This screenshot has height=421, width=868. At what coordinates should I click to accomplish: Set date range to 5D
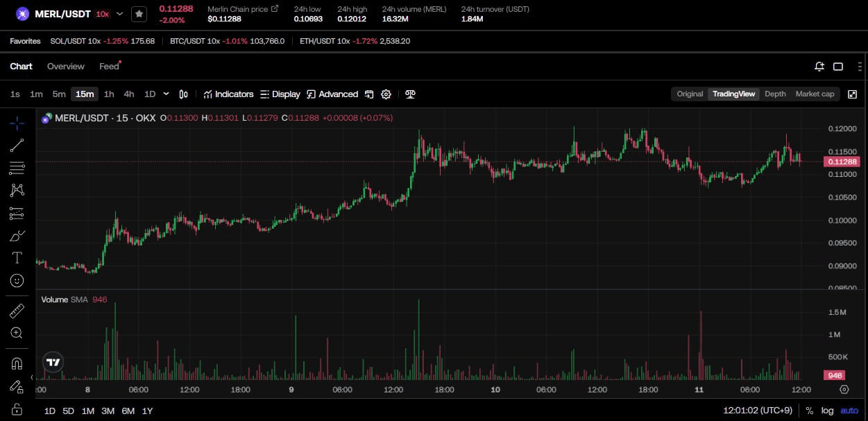tap(68, 411)
